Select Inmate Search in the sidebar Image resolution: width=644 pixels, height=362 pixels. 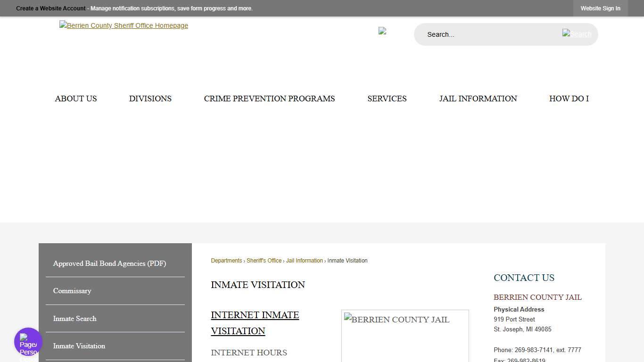coord(74,319)
